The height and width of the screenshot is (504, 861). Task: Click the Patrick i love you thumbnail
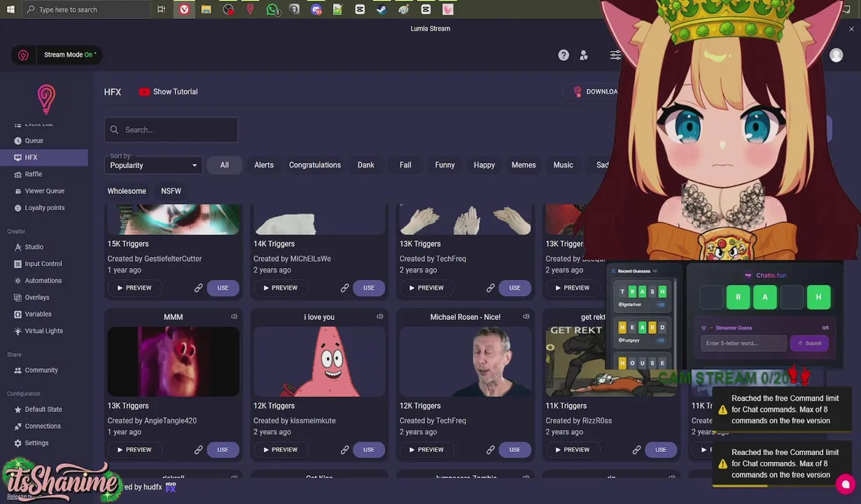(319, 361)
